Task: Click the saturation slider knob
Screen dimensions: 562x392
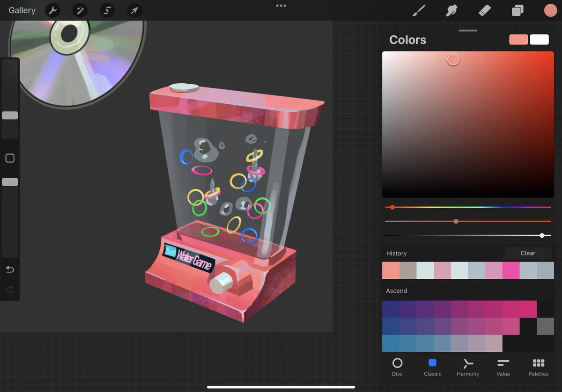Action: (x=456, y=221)
